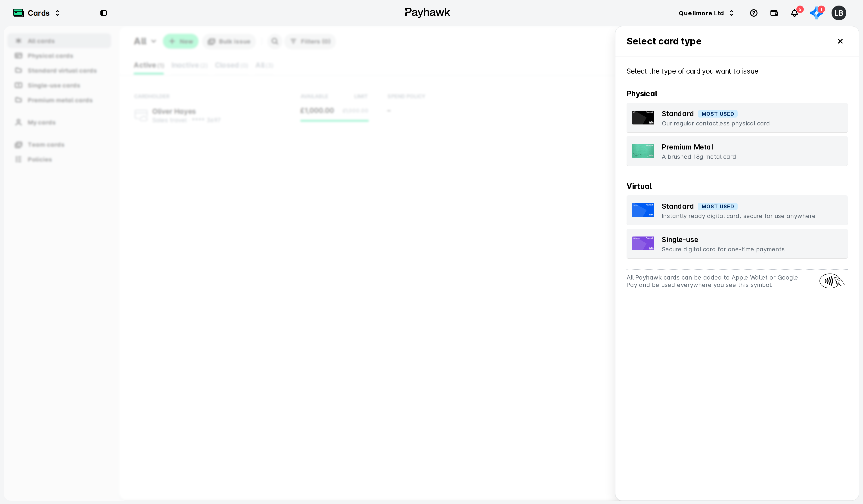Click the purple Single-use card thumbnail
The image size is (863, 504).
click(x=643, y=243)
